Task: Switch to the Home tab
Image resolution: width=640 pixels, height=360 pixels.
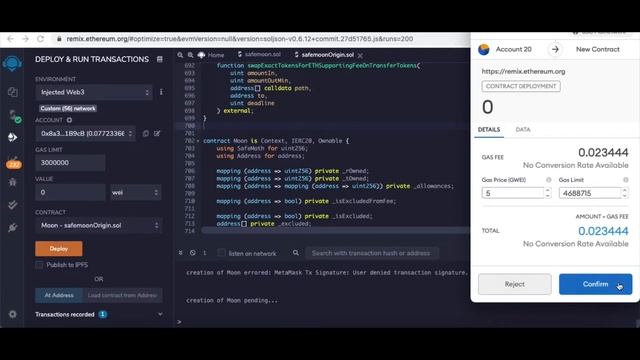Action: point(211,55)
